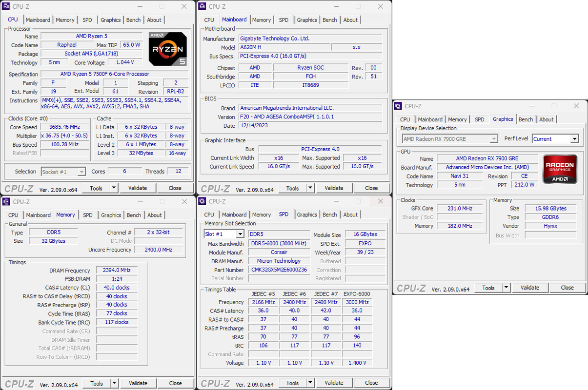Viewport: 588px width, 390px height.
Task: Click Max Bandwidth DDR5-6000 (3000 MHz)
Action: point(279,243)
